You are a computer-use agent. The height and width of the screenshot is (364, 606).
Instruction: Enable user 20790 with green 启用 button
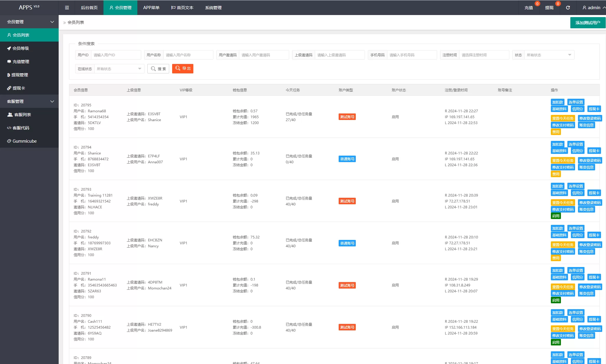point(556,342)
